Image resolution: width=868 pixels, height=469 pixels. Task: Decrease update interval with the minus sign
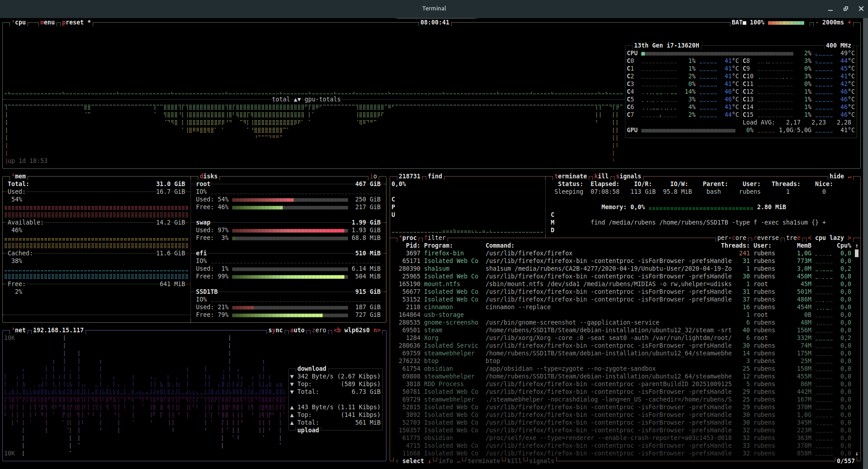pos(816,23)
